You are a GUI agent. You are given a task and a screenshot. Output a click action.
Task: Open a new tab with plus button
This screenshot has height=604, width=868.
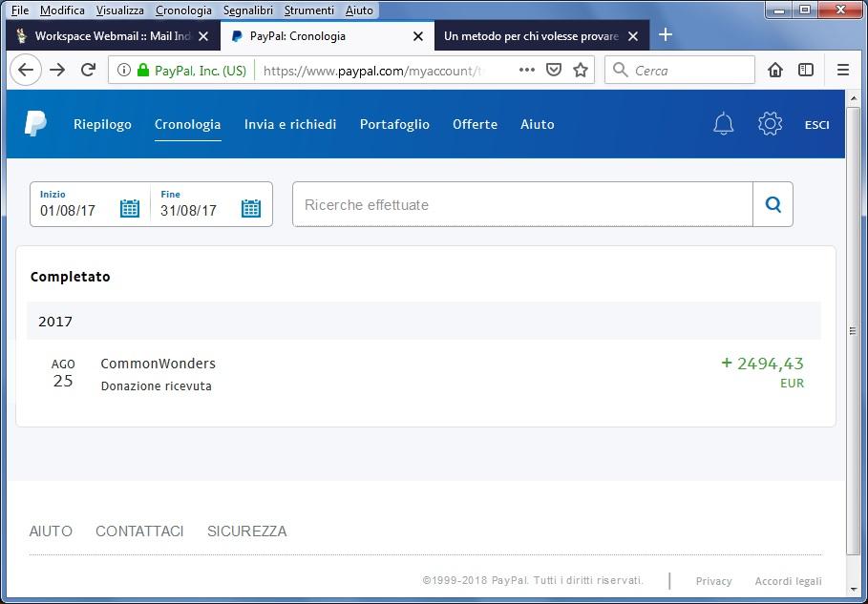[665, 35]
